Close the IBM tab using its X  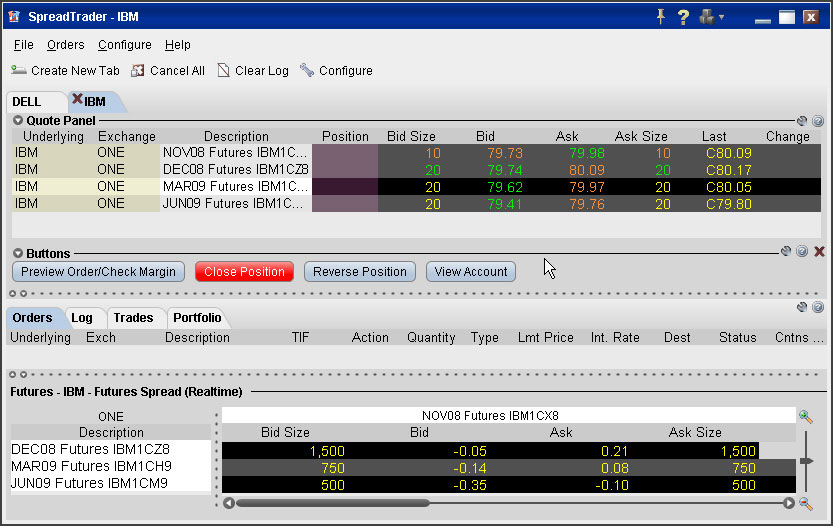point(77,100)
